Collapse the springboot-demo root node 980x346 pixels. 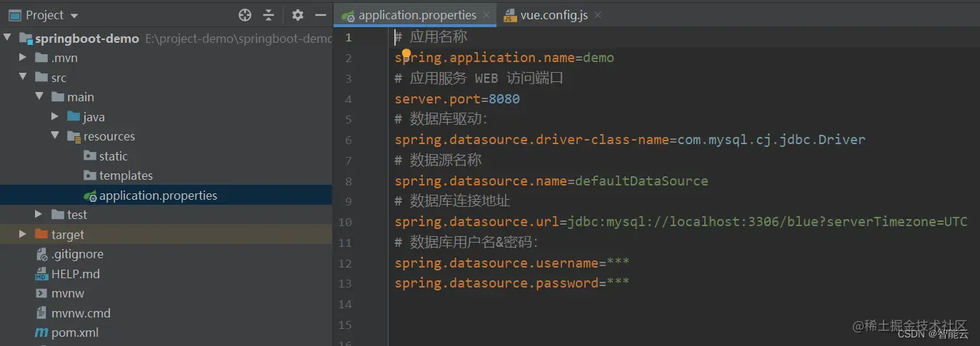8,38
